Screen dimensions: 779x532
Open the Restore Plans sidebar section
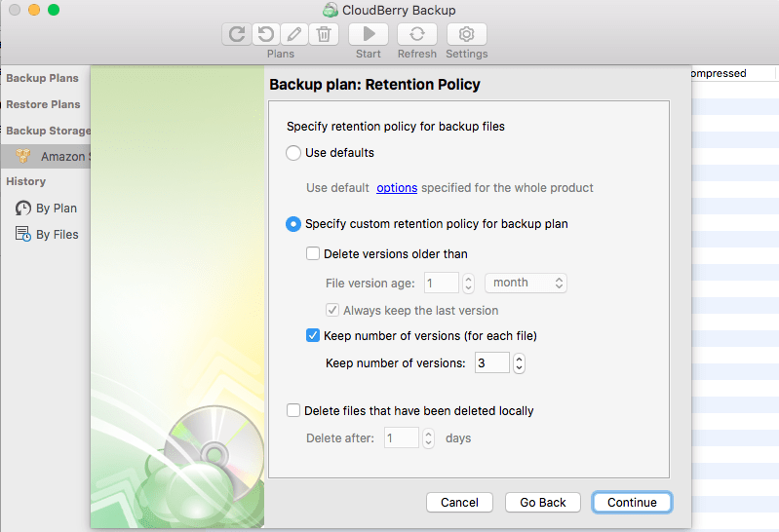pos(43,104)
